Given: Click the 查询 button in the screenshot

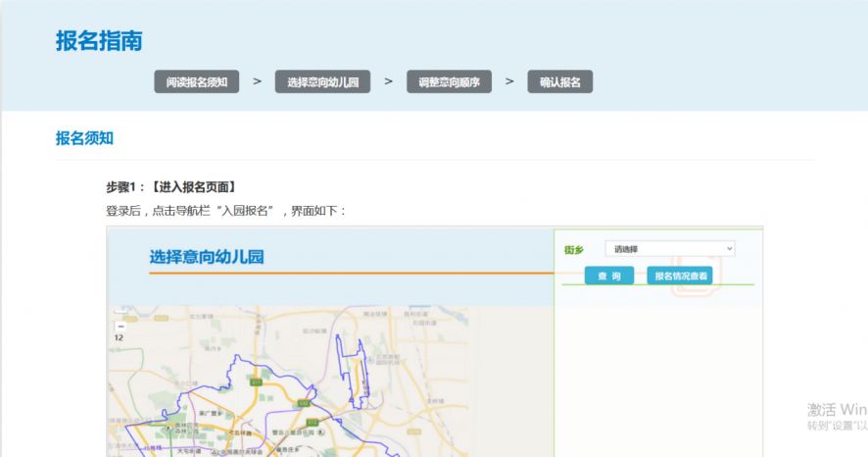Looking at the screenshot, I should coord(609,276).
